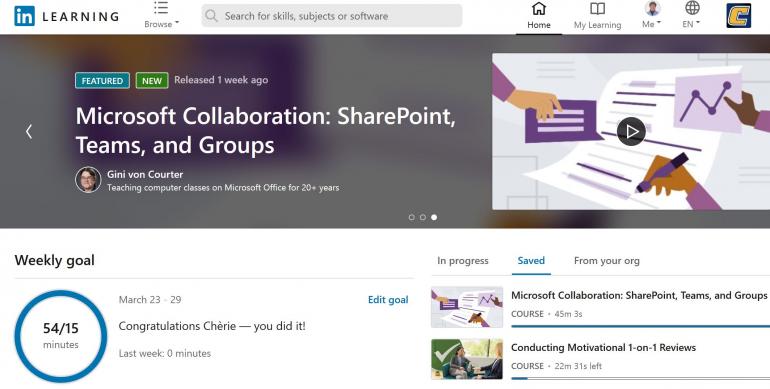The width and height of the screenshot is (770, 389).
Task: Select second carousel dot
Action: click(x=423, y=217)
